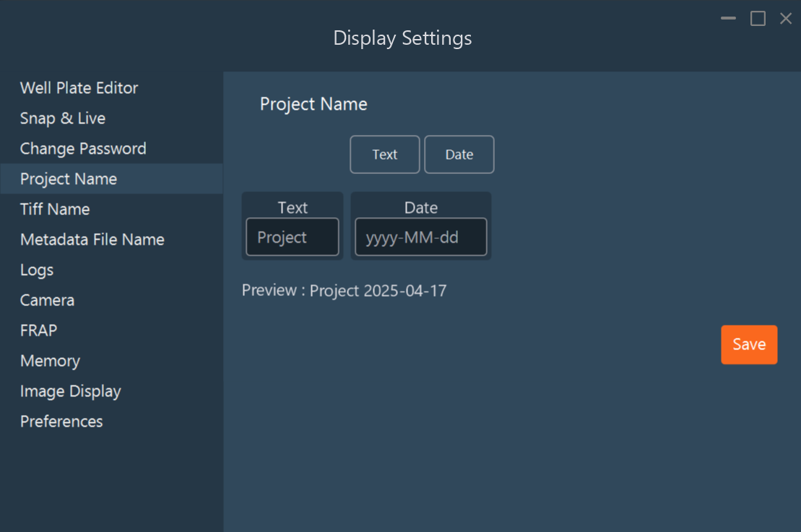
Task: Select the Date block above the format field
Action: click(420, 208)
